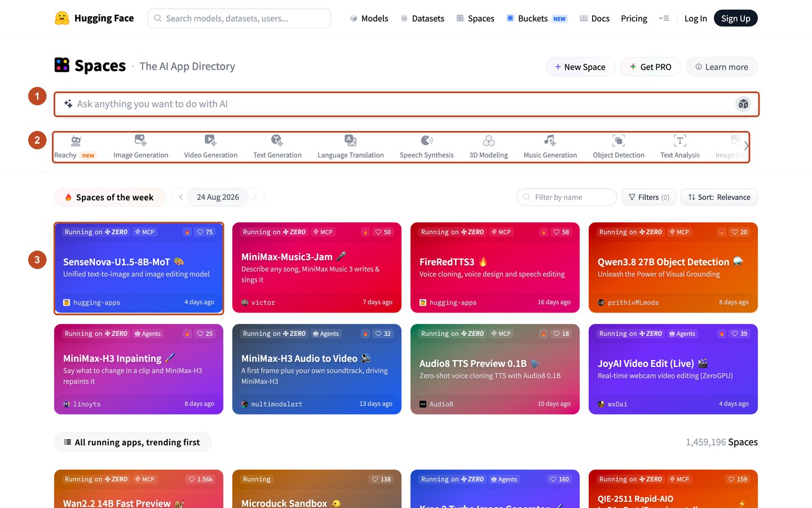The height and width of the screenshot is (508, 812).
Task: Click the Log In link
Action: [x=695, y=18]
